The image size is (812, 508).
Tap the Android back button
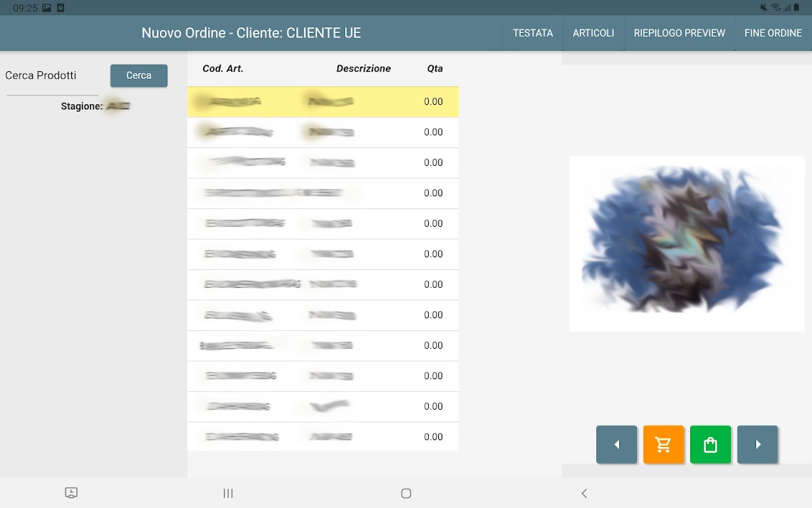pos(584,493)
